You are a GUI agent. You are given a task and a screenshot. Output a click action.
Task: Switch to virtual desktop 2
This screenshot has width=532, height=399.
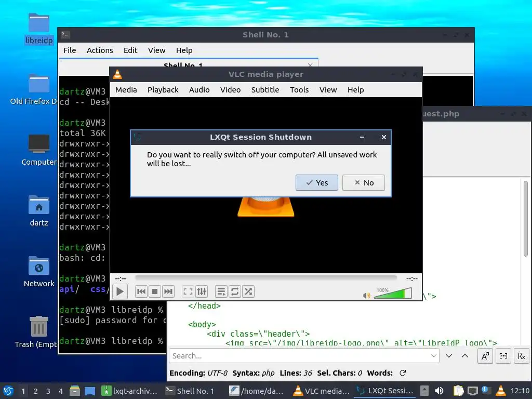[x=36, y=391]
